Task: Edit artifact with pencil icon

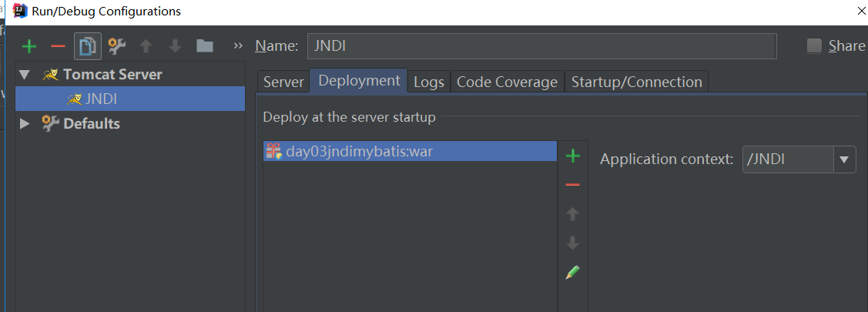Action: 572,272
